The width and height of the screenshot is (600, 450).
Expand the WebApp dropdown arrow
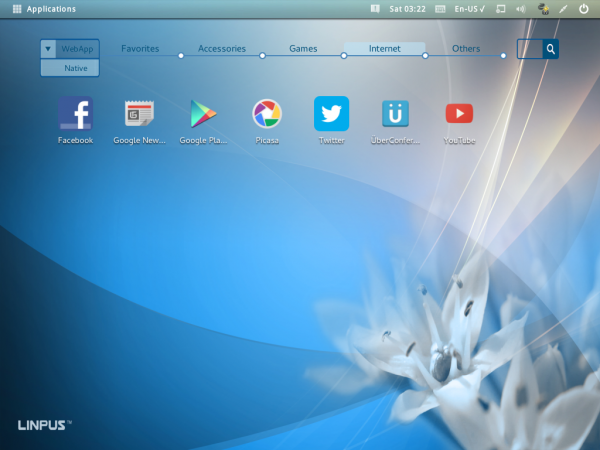[x=48, y=49]
